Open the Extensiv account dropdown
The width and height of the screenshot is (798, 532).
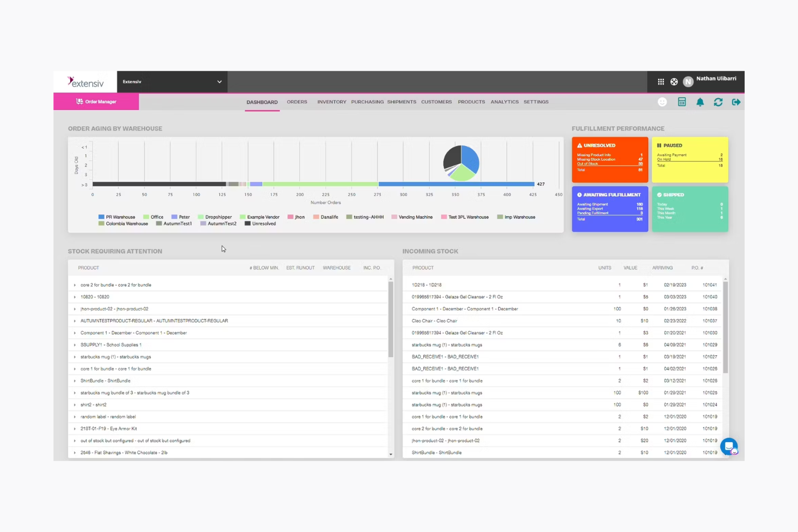[173, 81]
